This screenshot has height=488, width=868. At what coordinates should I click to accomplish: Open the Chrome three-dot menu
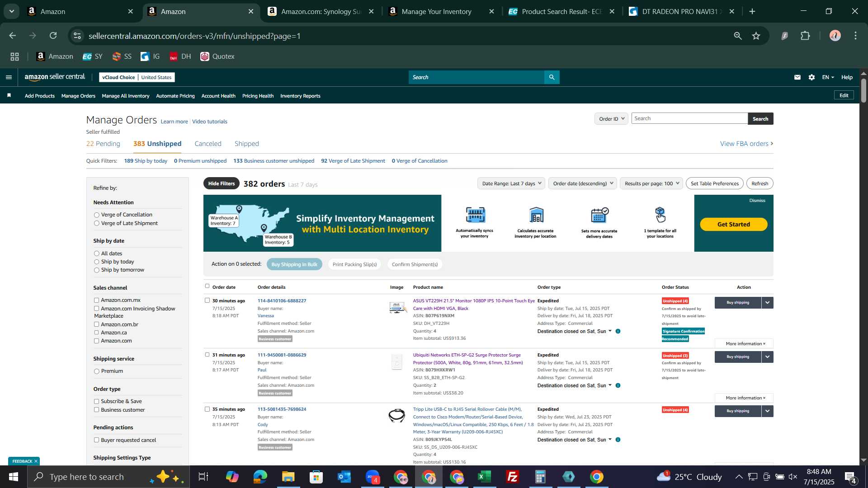(x=856, y=36)
